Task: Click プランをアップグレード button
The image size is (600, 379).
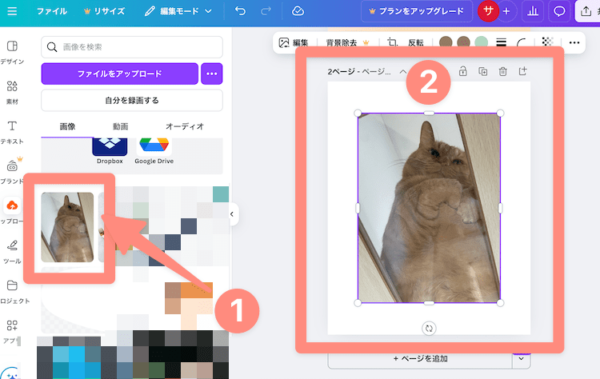Action: (x=416, y=11)
